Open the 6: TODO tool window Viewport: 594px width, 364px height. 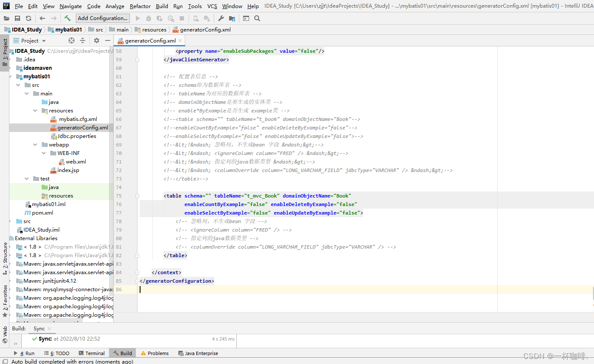[x=57, y=353]
